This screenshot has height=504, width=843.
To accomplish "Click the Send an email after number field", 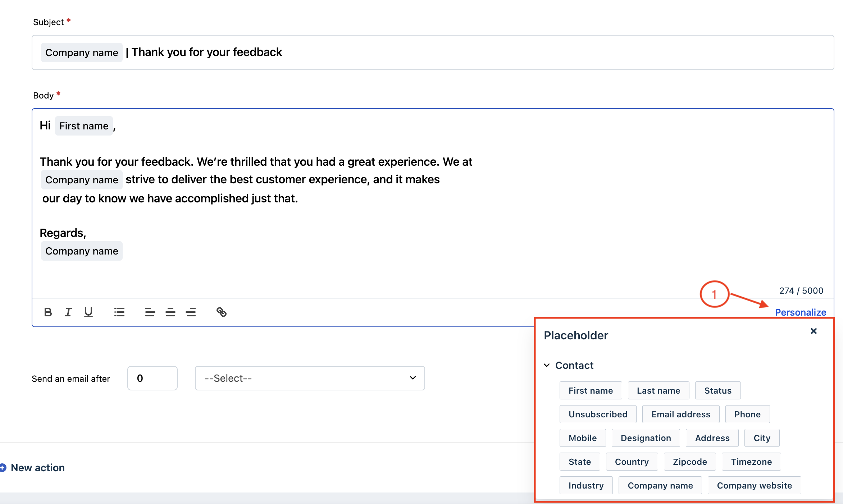I will click(152, 378).
